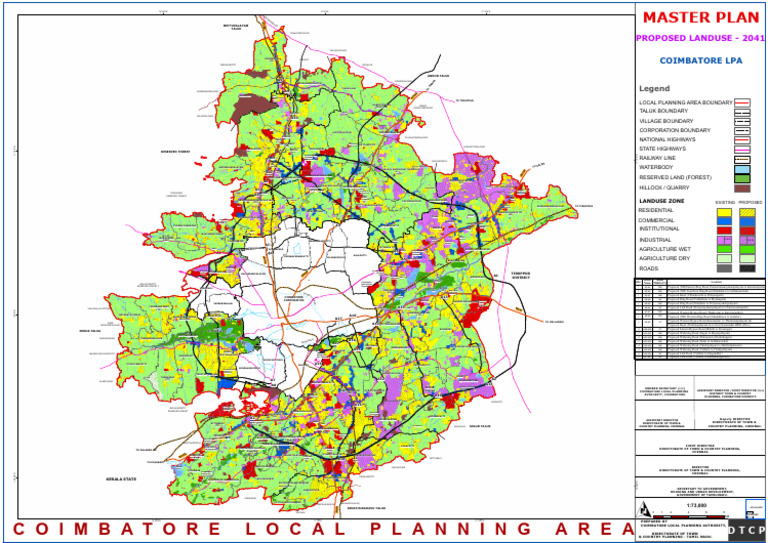
Task: Click the large brown hillock area on map
Action: tap(255, 106)
